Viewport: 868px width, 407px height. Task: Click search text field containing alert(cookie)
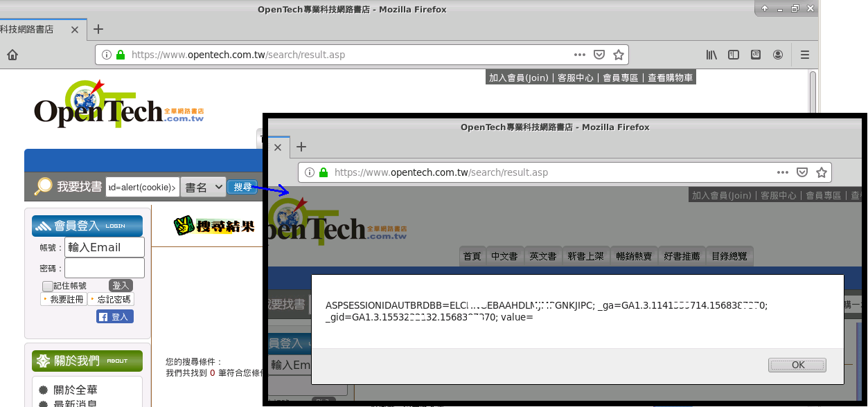point(142,187)
